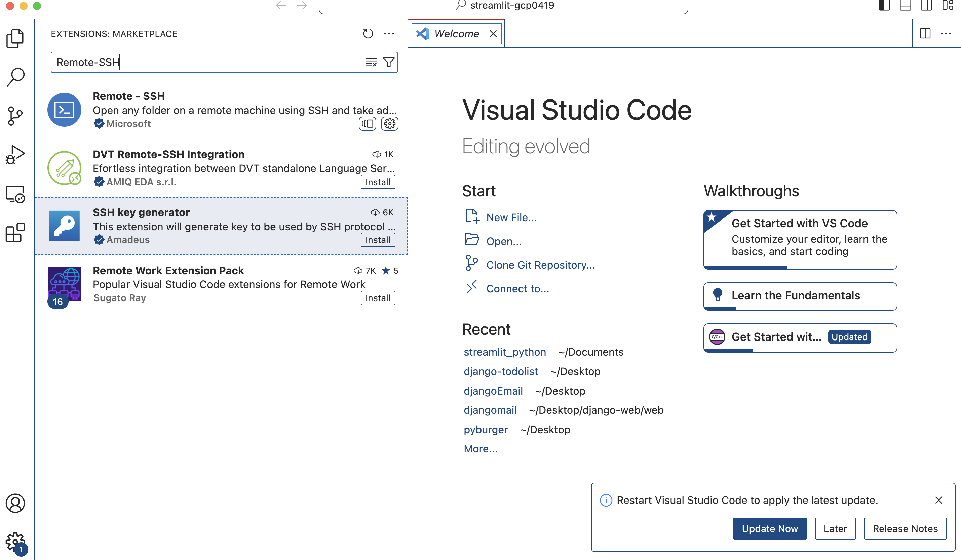Click Later in update notification
This screenshot has width=961, height=560.
tap(835, 528)
